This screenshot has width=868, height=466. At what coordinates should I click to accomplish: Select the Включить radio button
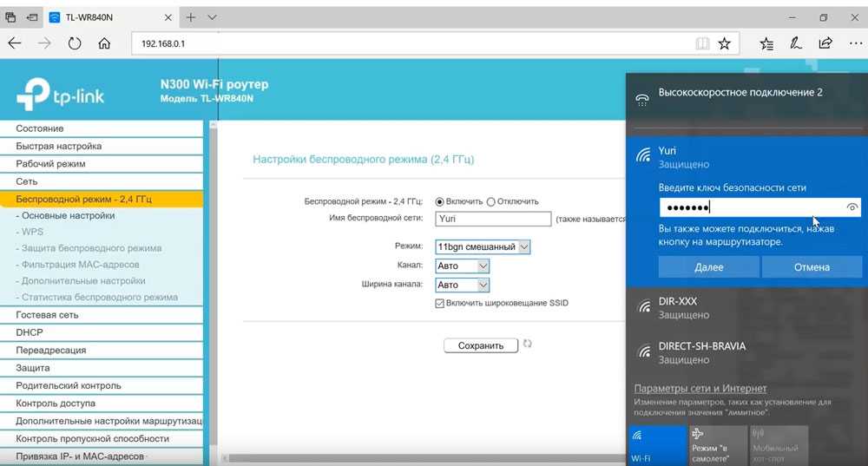coord(439,201)
